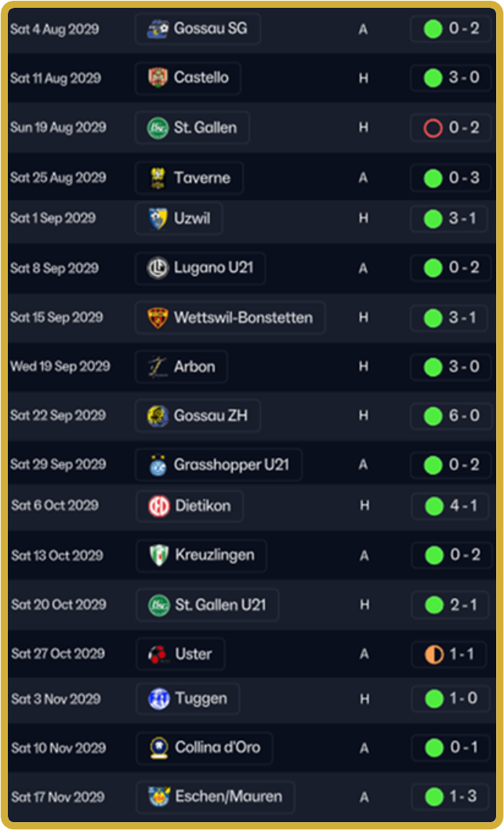Select the Wed 19 Sep 2029 fixture date
Viewport: 504px width, 830px height.
pos(60,366)
